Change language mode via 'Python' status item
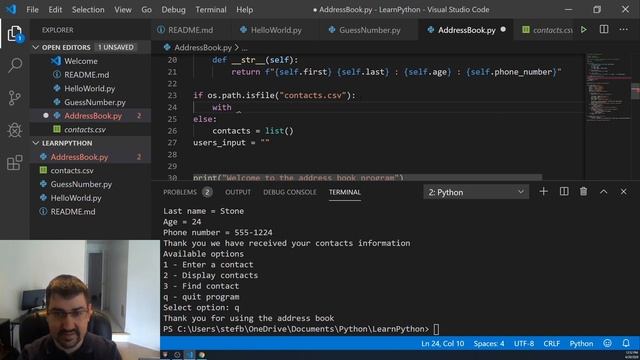 click(581, 344)
